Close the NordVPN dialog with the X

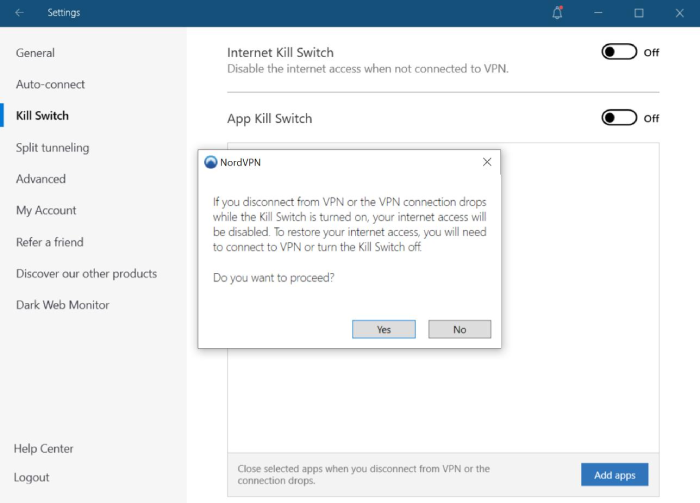487,162
